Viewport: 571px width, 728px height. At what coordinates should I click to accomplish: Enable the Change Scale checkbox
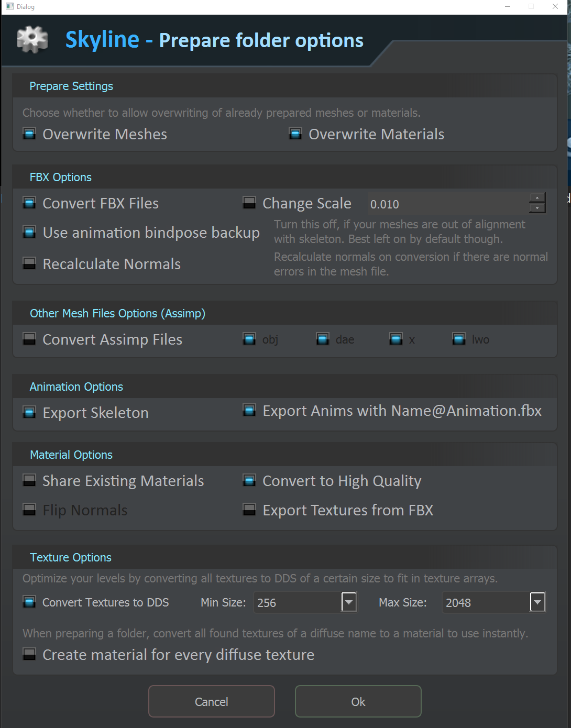click(x=249, y=203)
